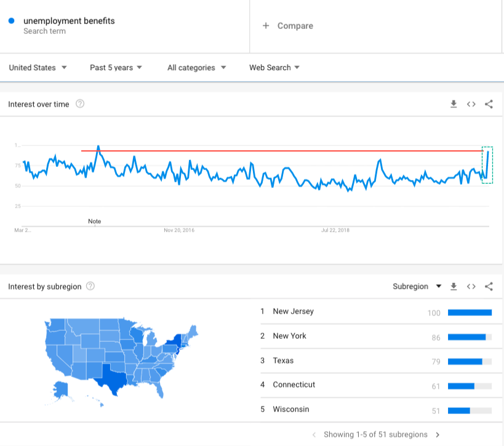
Task: Open the All categories dropdown
Action: click(x=196, y=68)
